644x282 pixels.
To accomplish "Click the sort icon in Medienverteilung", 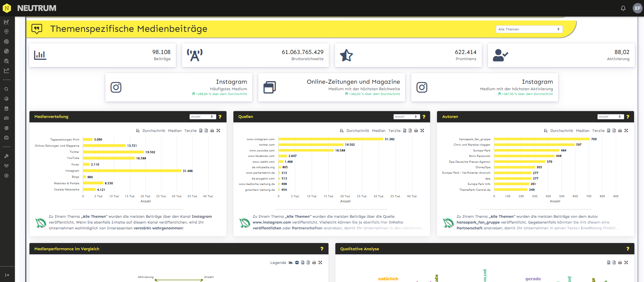I will click(x=138, y=131).
